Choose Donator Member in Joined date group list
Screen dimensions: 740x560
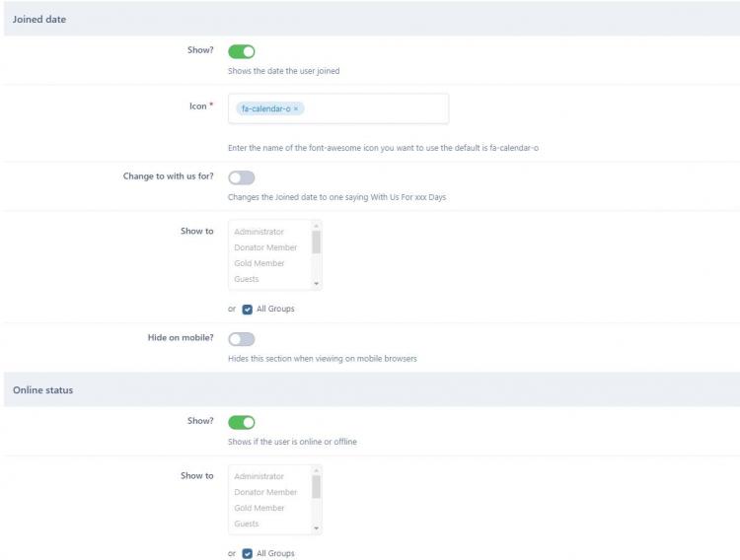[x=265, y=247]
